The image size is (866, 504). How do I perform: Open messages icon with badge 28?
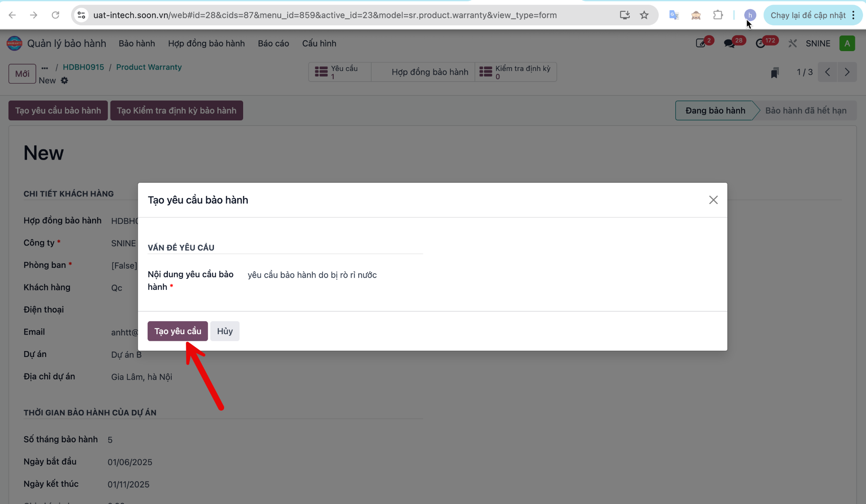point(729,44)
